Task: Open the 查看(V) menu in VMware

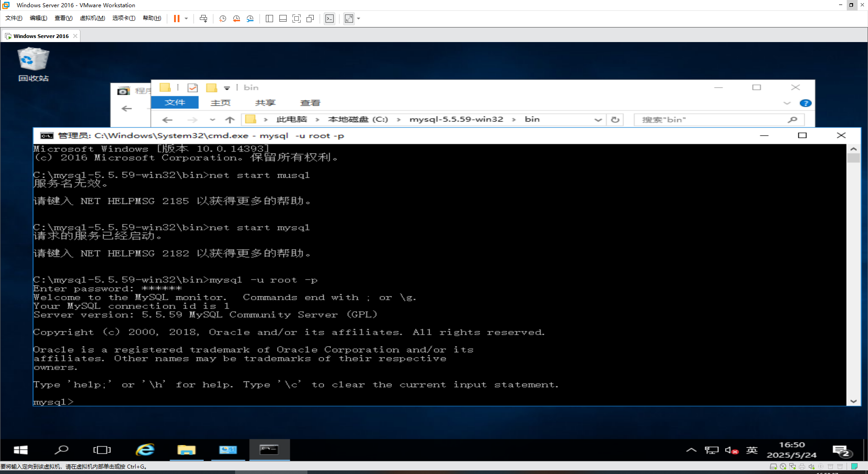Action: point(63,18)
